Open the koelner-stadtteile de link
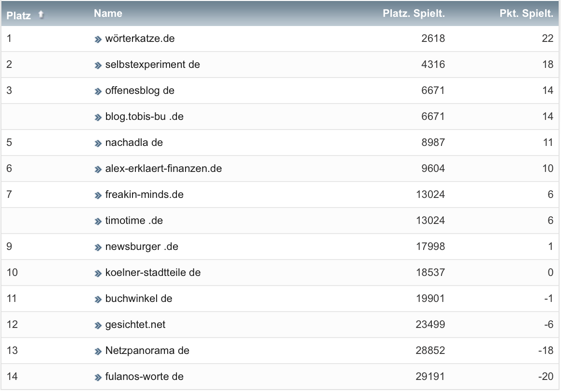This screenshot has height=392, width=561. [153, 273]
